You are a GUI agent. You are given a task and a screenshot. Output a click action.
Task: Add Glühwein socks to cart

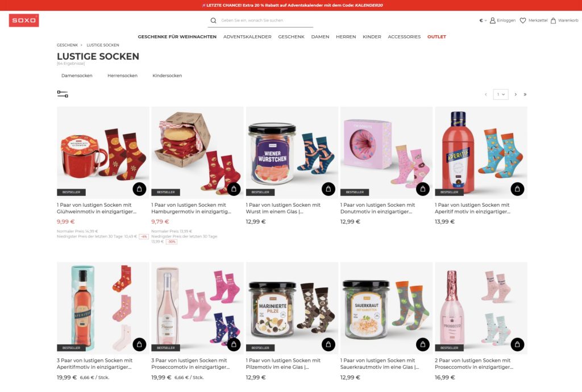[139, 189]
